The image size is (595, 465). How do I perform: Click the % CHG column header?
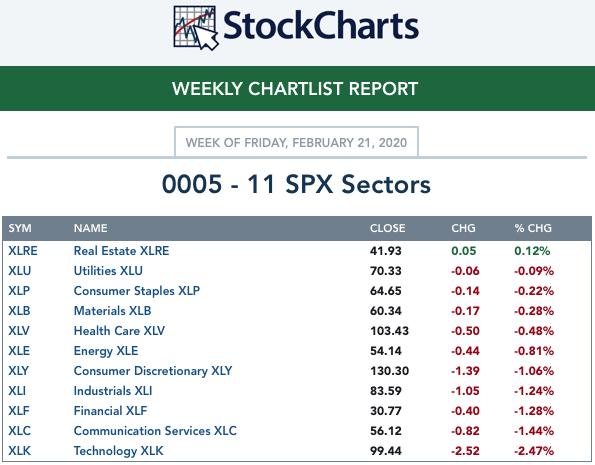(533, 228)
